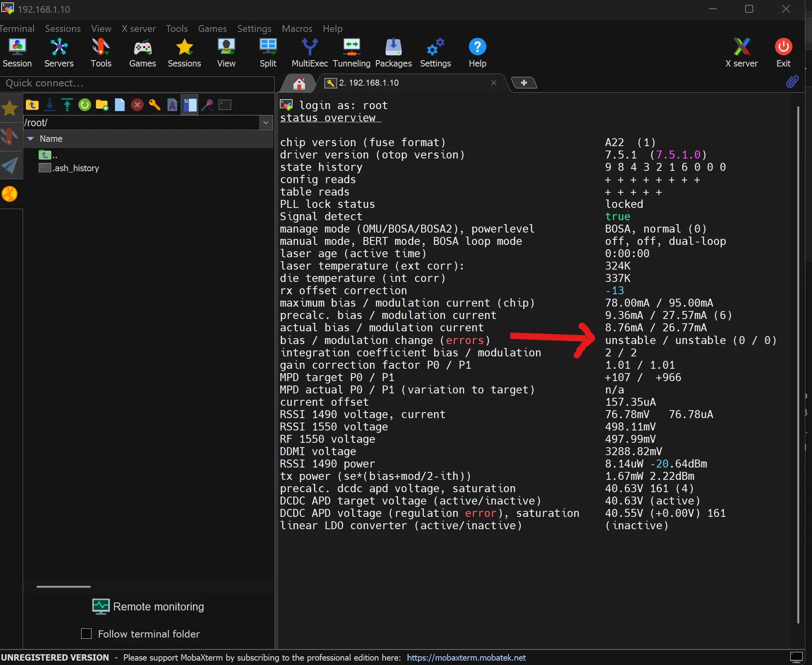
Task: Refresh the SFTP folder with green icon
Action: (x=85, y=105)
